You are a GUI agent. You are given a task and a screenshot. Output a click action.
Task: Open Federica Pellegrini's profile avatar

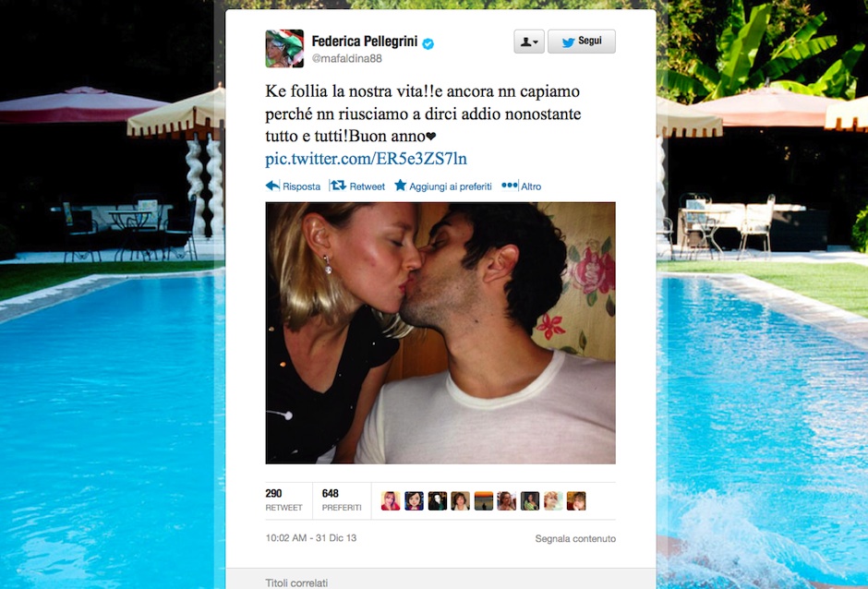click(284, 49)
